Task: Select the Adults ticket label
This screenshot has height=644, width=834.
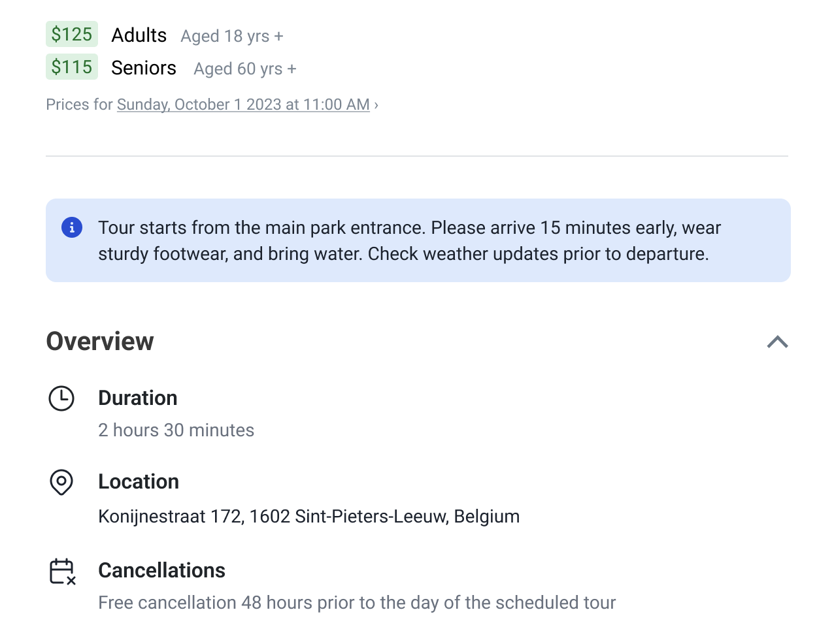Action: tap(139, 35)
